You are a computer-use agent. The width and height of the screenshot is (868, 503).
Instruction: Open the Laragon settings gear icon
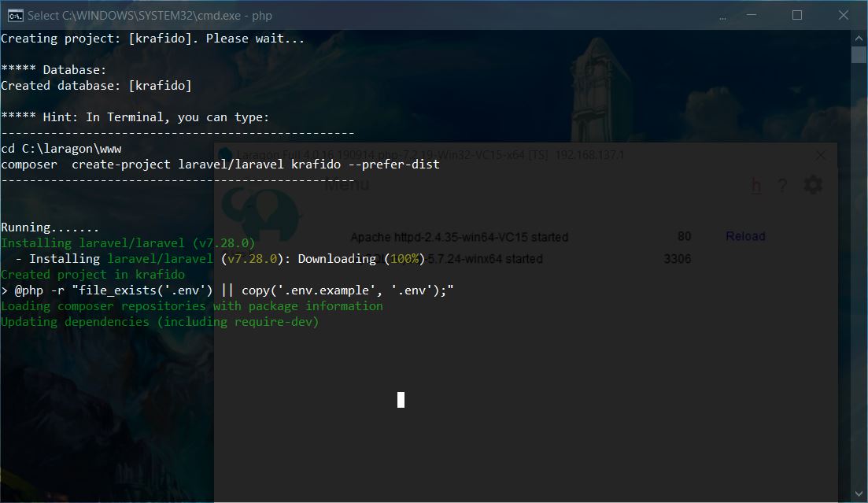click(x=813, y=184)
